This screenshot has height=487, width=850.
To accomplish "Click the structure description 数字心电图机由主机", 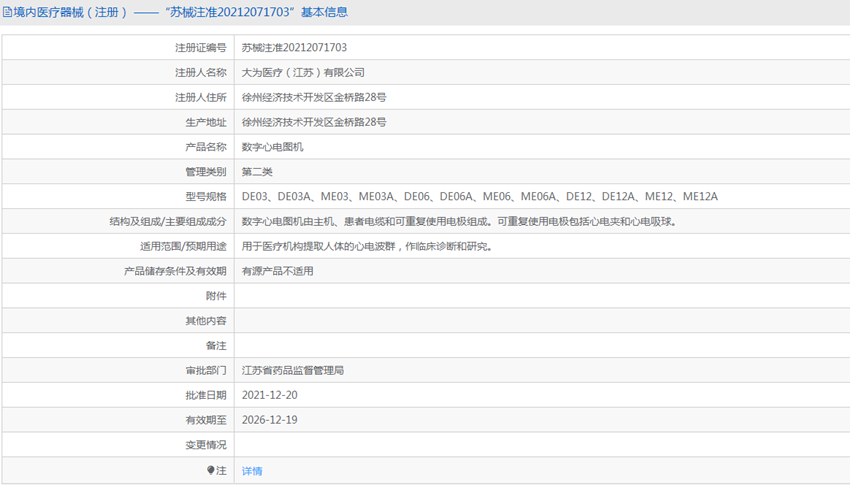I will tap(460, 221).
